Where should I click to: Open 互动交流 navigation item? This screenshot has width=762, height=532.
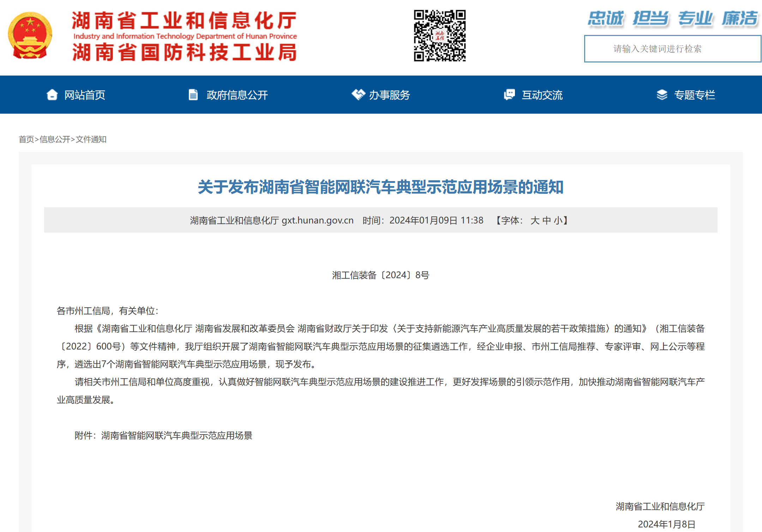pyautogui.click(x=542, y=95)
